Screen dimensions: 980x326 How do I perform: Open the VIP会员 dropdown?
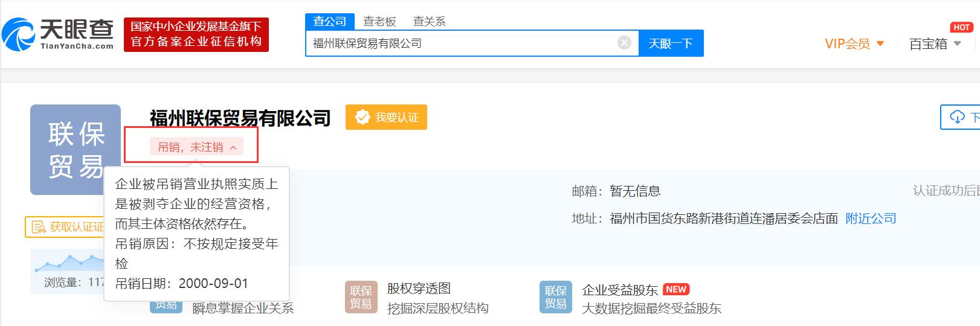[854, 43]
